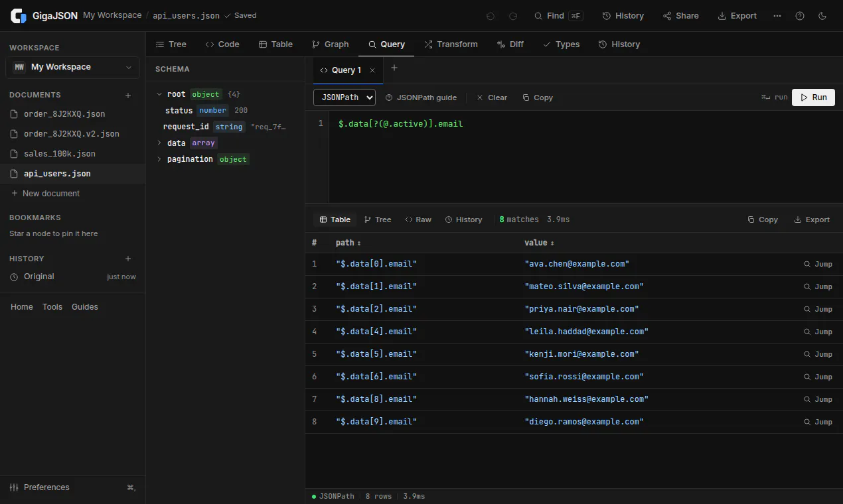
Task: Jump to mateo.silva@example.com result
Action: tap(818, 286)
